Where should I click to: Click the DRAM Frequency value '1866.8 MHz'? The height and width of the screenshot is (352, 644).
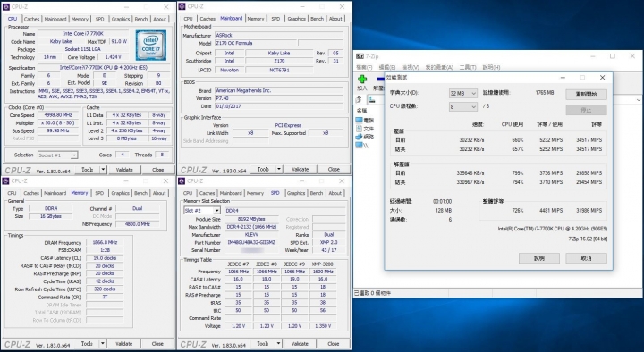(105, 242)
